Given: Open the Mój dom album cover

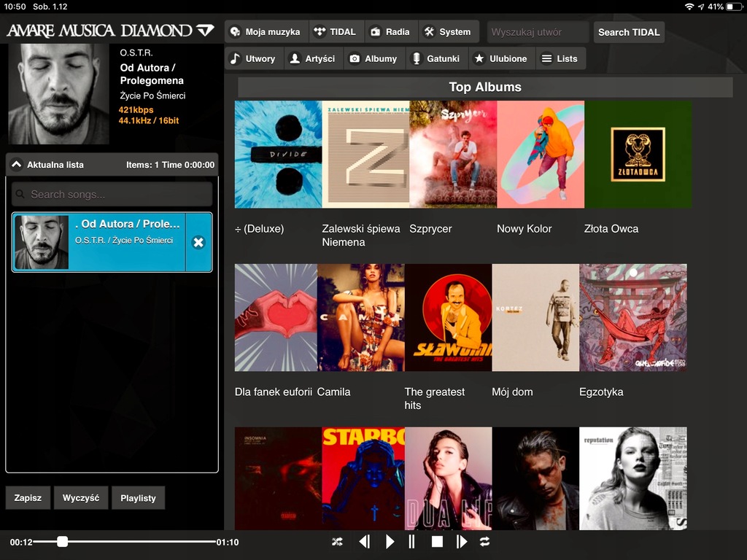Looking at the screenshot, I should point(535,318).
